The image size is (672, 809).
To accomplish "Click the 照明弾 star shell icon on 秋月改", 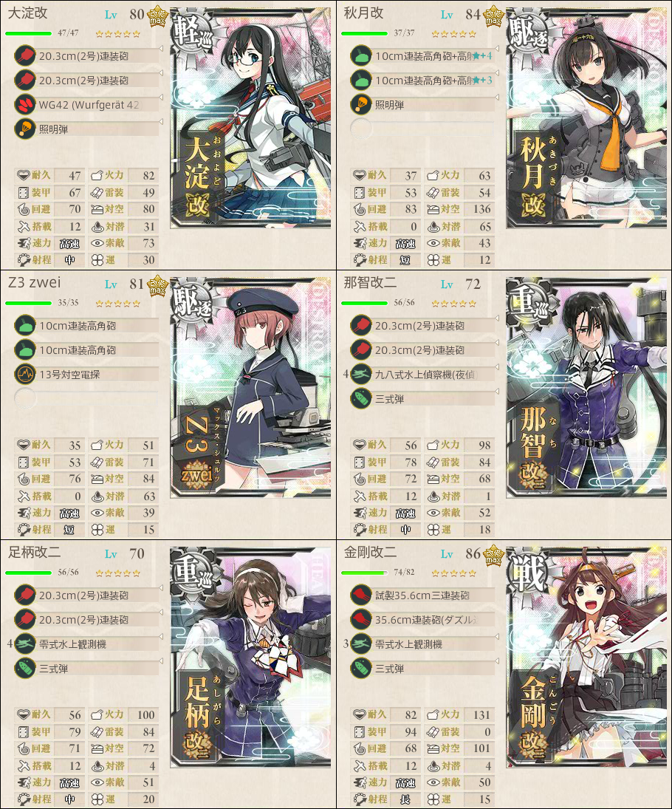I will click(x=360, y=105).
